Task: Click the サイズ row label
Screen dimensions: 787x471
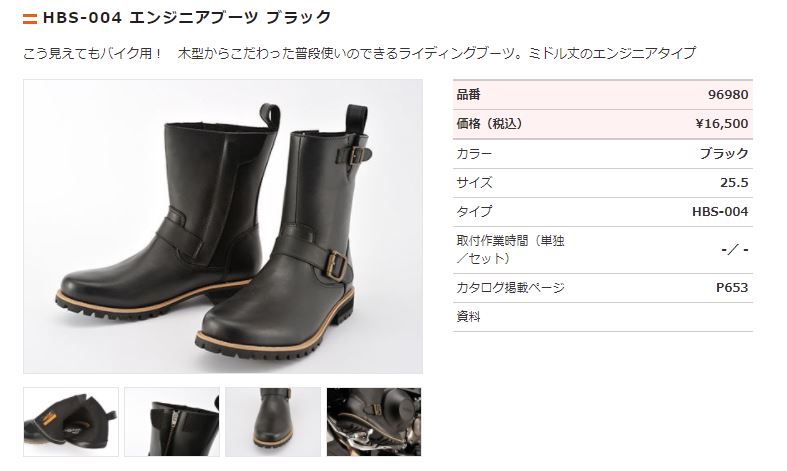Action: point(474,182)
